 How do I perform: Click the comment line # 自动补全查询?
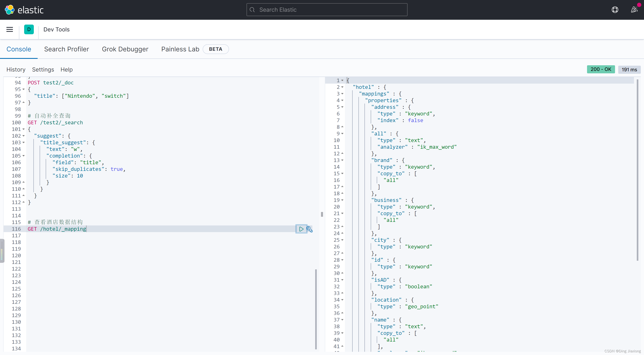(49, 116)
